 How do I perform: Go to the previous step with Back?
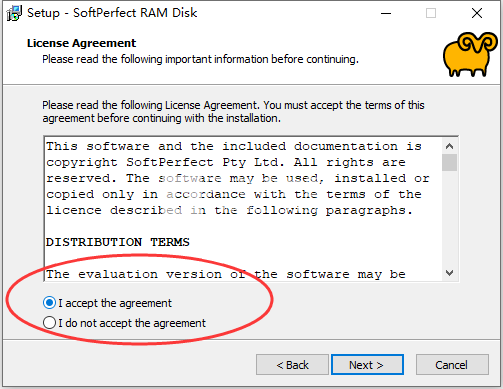(292, 365)
